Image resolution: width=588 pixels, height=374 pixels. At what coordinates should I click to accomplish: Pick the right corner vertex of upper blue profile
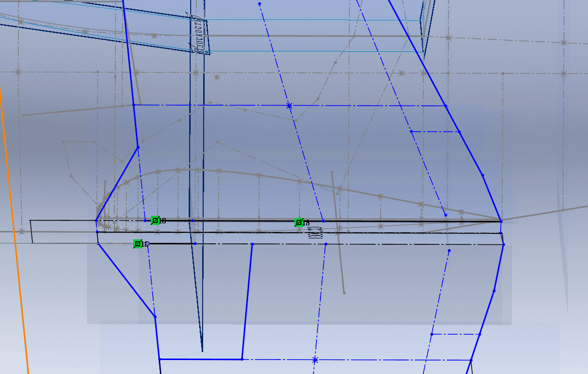click(501, 220)
